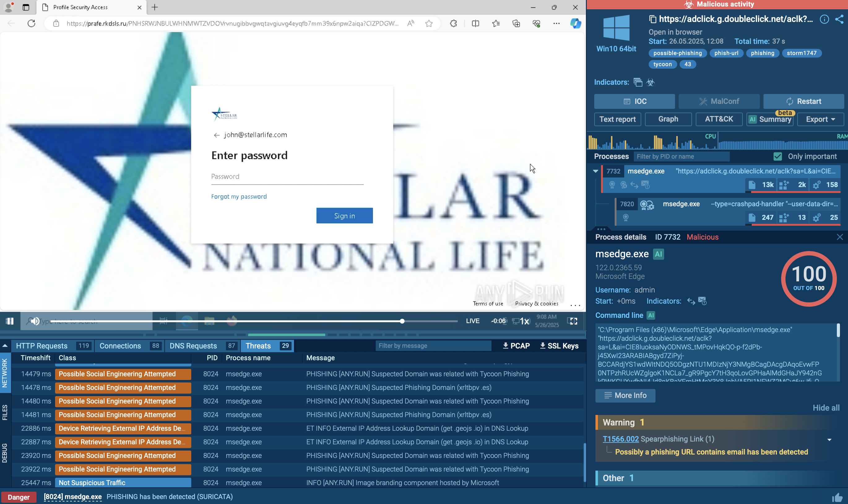The image size is (848, 504).
Task: Mute the playback volume speaker icon
Action: pyautogui.click(x=35, y=321)
